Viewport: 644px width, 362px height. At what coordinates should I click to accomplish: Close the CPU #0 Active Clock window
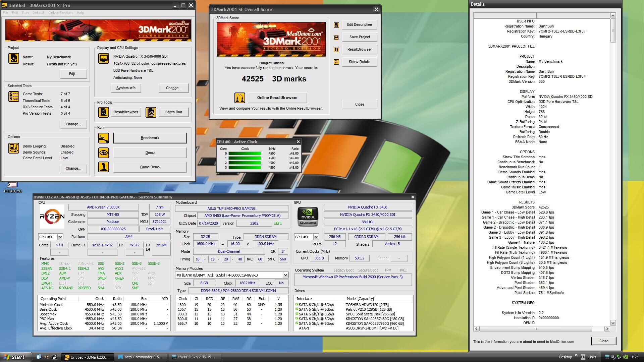tap(298, 142)
